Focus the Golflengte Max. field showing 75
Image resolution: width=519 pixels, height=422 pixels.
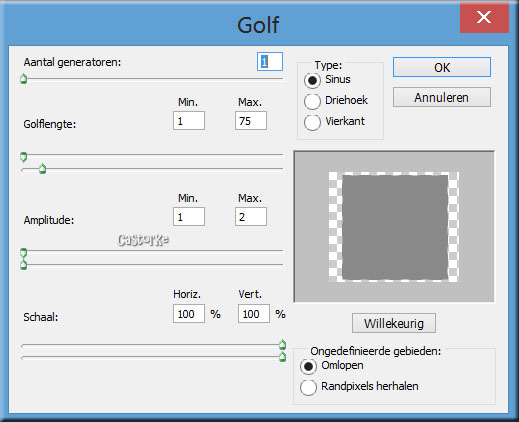251,121
